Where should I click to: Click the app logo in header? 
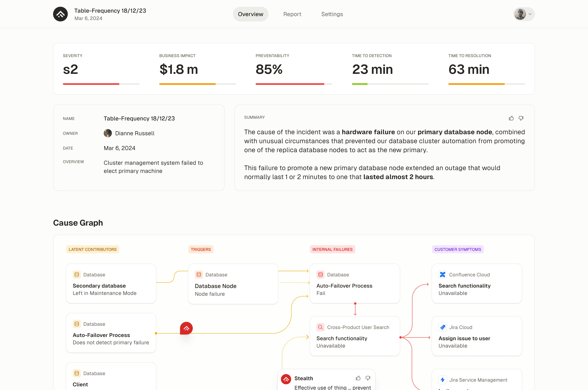(x=60, y=14)
